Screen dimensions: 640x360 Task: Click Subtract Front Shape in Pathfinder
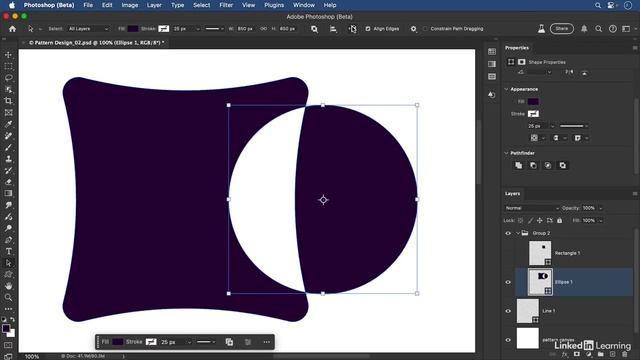click(x=533, y=165)
